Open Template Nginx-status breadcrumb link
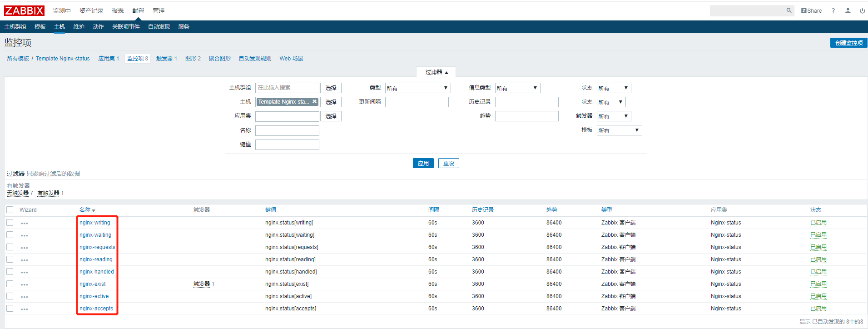Viewport: 868px width, 329px height. coord(63,59)
